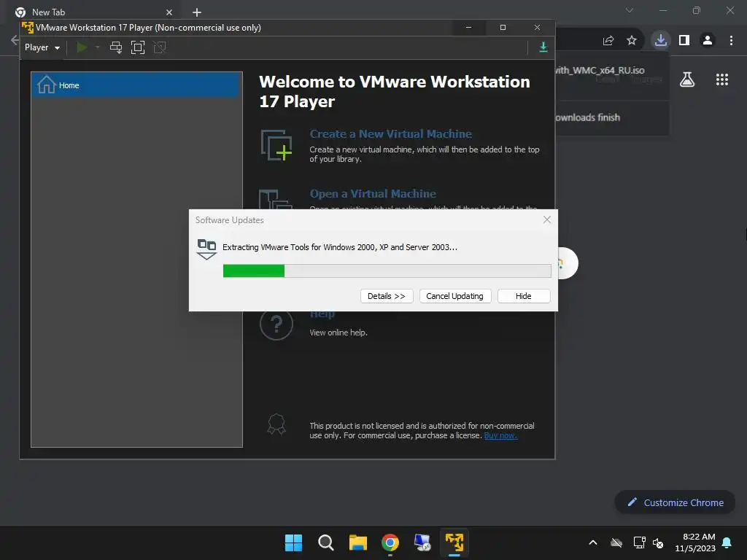This screenshot has height=560, width=747.
Task: Click muted volume tray icon
Action: point(658,542)
